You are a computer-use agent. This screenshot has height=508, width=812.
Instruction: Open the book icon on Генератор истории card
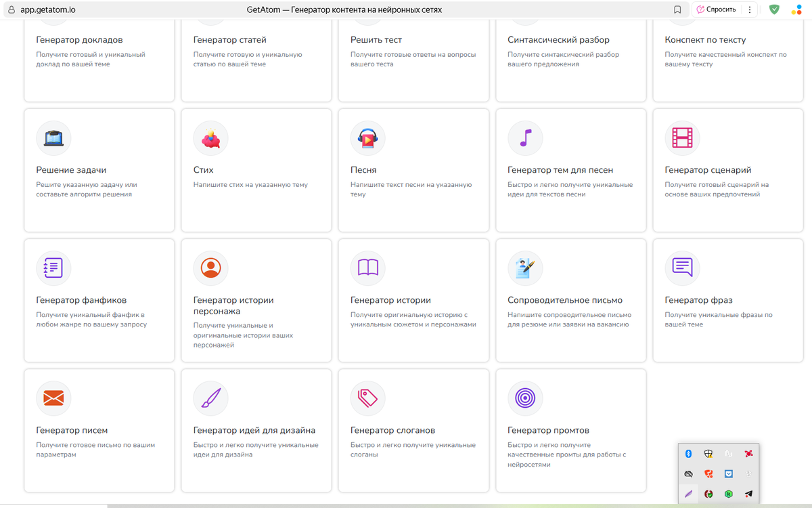(368, 268)
